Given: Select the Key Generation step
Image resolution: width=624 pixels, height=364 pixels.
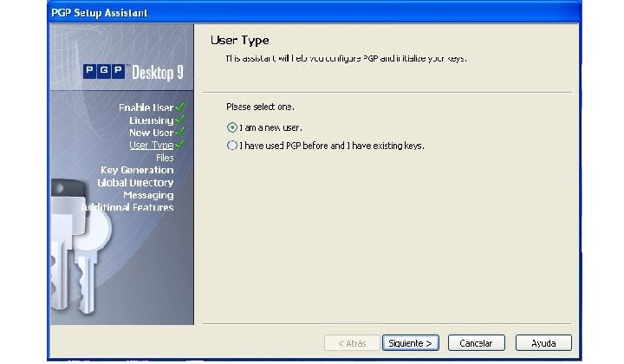Looking at the screenshot, I should 137,170.
